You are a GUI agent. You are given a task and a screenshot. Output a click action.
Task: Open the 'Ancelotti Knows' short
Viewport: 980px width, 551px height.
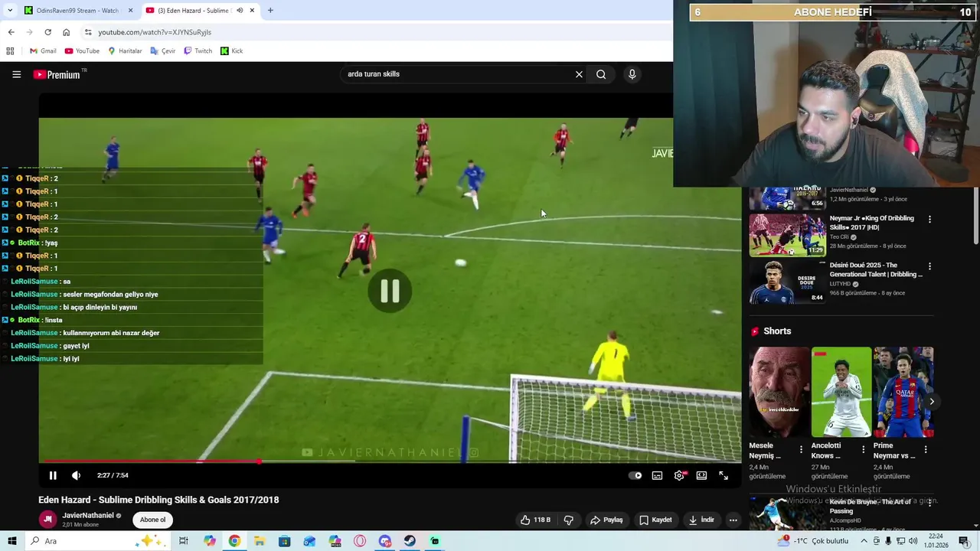coord(841,392)
